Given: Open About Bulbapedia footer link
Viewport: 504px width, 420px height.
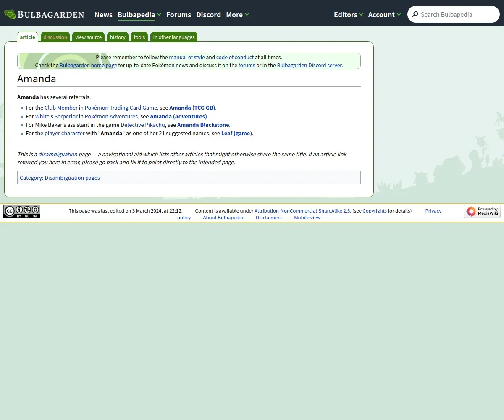Looking at the screenshot, I should [223, 218].
